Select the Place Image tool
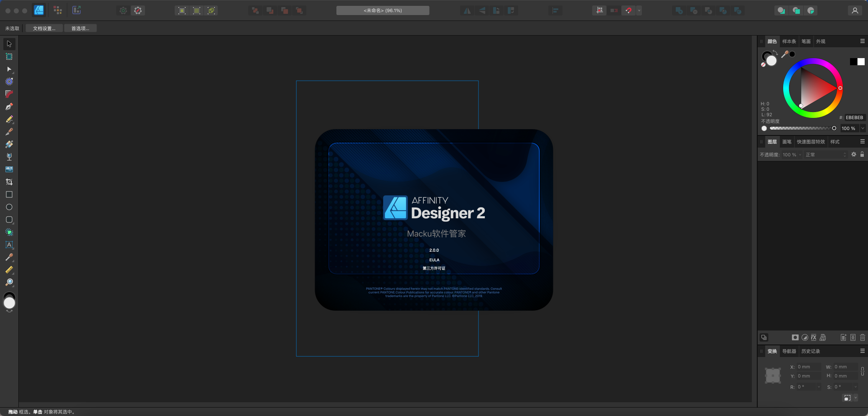The image size is (868, 416). (x=9, y=169)
